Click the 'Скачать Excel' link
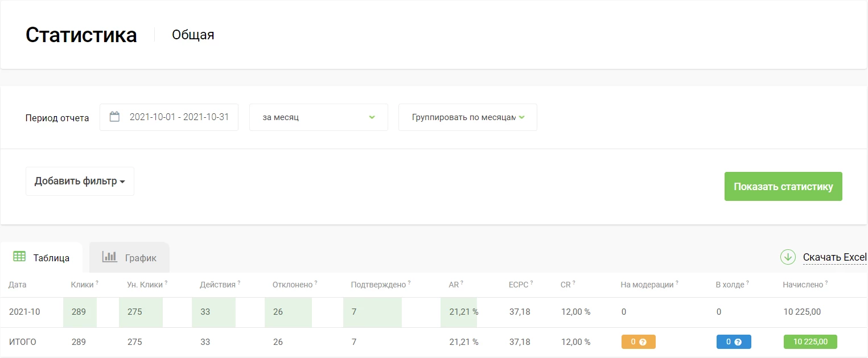Image resolution: width=868 pixels, height=358 pixels. pos(834,257)
